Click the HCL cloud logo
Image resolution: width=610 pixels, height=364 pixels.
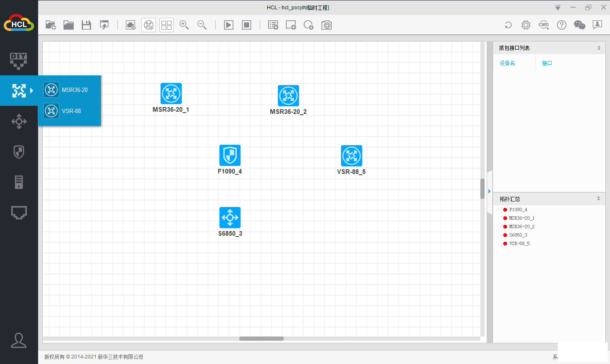tap(19, 24)
